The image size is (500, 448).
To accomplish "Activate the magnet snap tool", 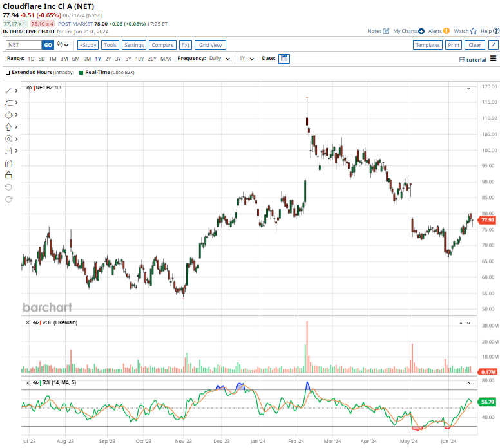I will (x=8, y=163).
